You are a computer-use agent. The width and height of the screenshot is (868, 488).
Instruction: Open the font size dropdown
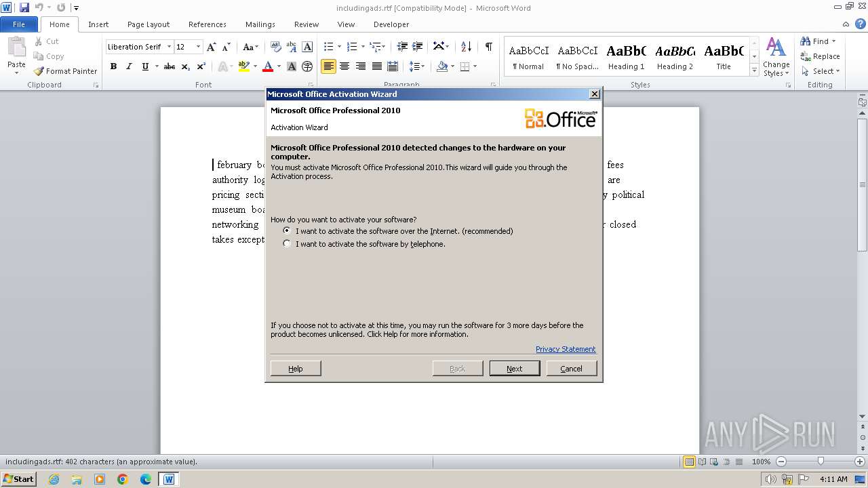198,47
